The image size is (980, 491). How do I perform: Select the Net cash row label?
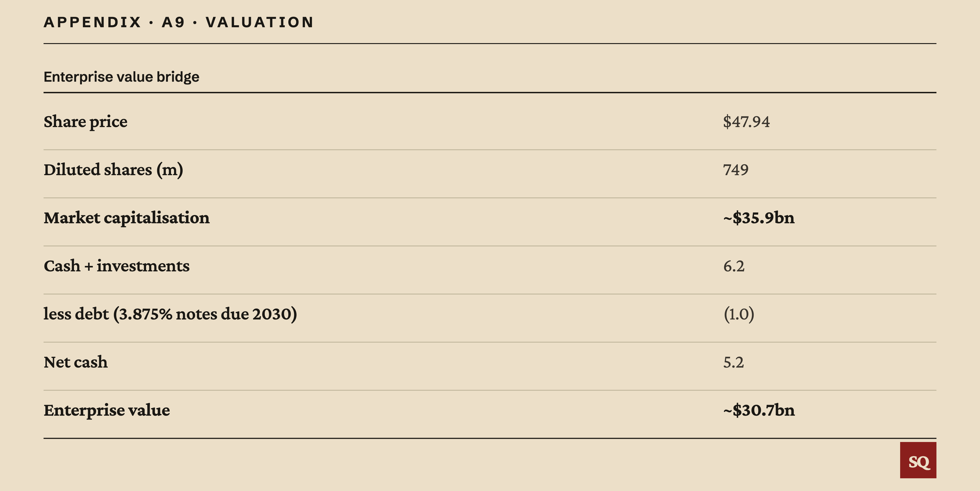tap(76, 362)
